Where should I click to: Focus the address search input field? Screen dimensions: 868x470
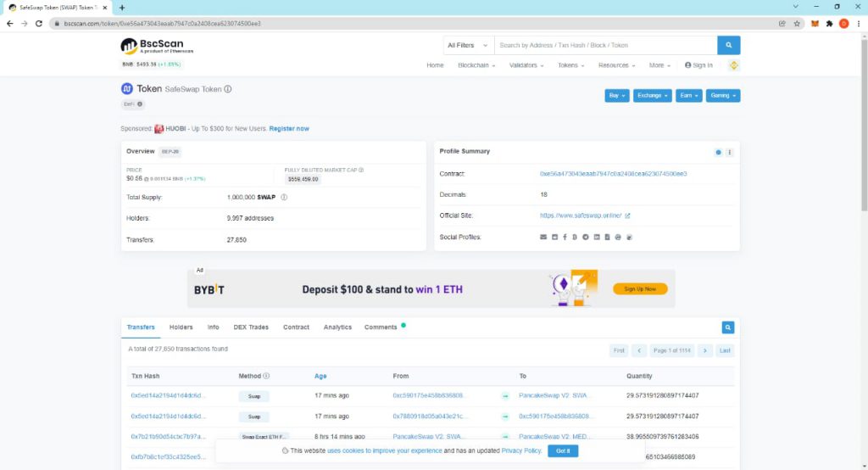click(605, 46)
